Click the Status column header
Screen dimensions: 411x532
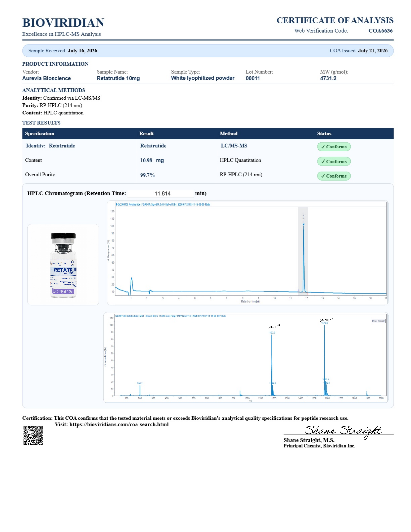click(x=324, y=133)
